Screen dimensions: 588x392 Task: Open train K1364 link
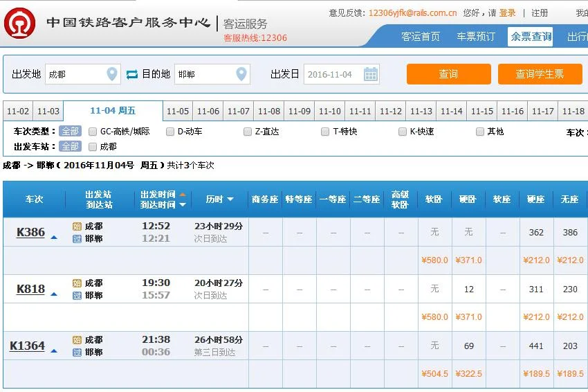tap(28, 346)
